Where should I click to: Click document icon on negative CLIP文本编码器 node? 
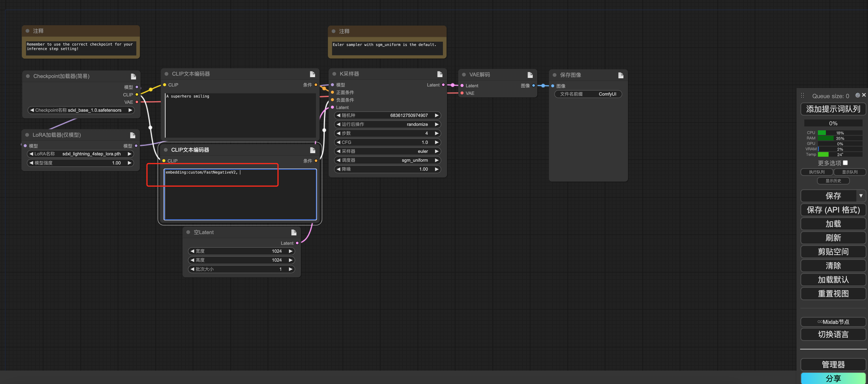click(313, 150)
